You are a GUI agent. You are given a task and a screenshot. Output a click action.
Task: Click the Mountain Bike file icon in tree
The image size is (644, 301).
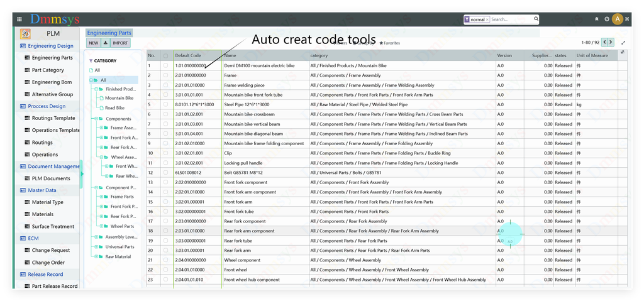click(x=101, y=98)
